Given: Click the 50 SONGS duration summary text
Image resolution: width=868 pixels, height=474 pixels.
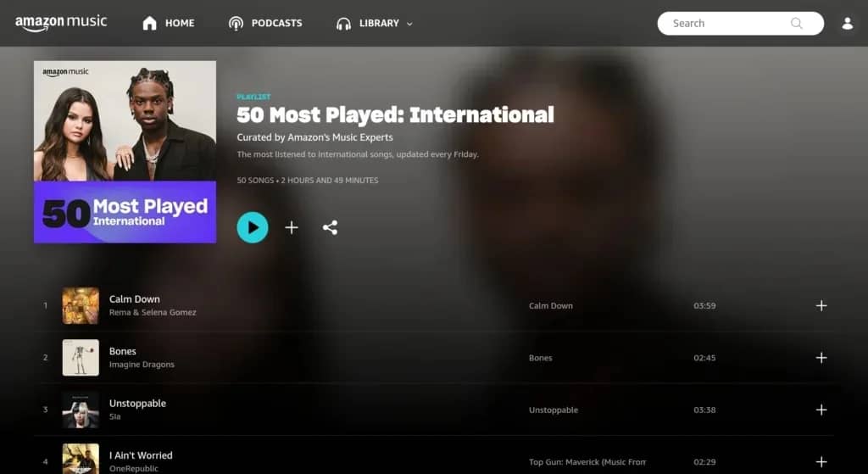Looking at the screenshot, I should click(x=308, y=181).
